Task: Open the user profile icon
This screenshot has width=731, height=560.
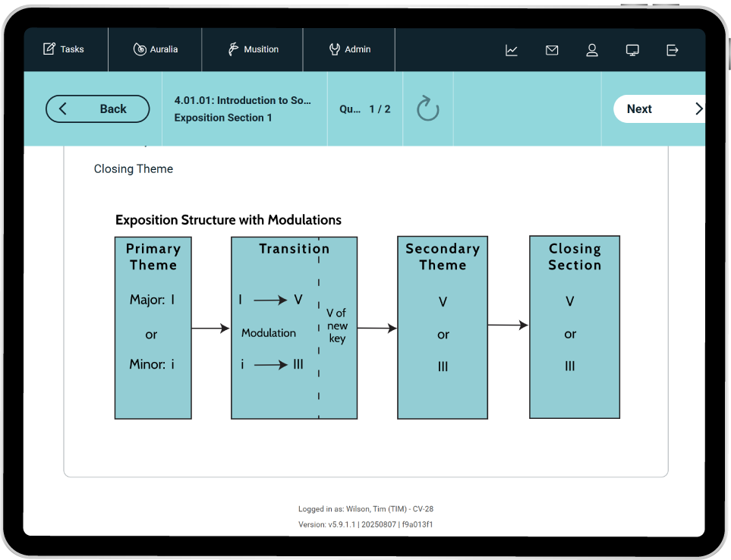Action: (x=592, y=50)
